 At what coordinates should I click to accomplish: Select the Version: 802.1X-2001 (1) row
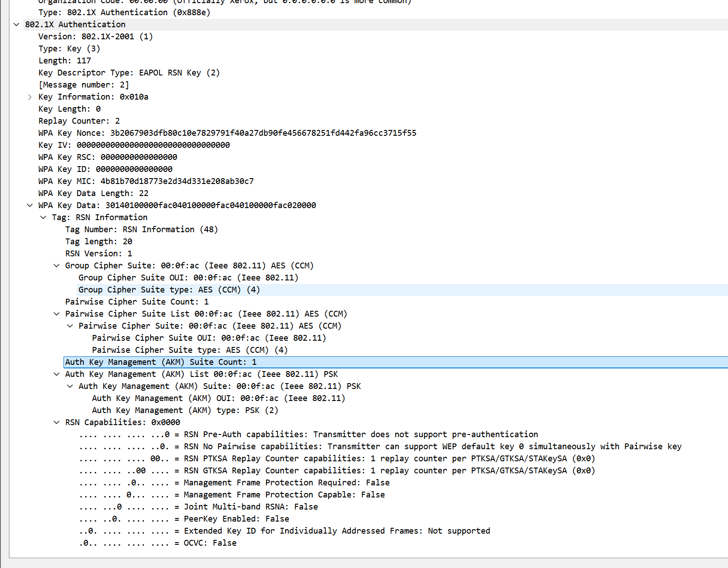click(x=96, y=37)
